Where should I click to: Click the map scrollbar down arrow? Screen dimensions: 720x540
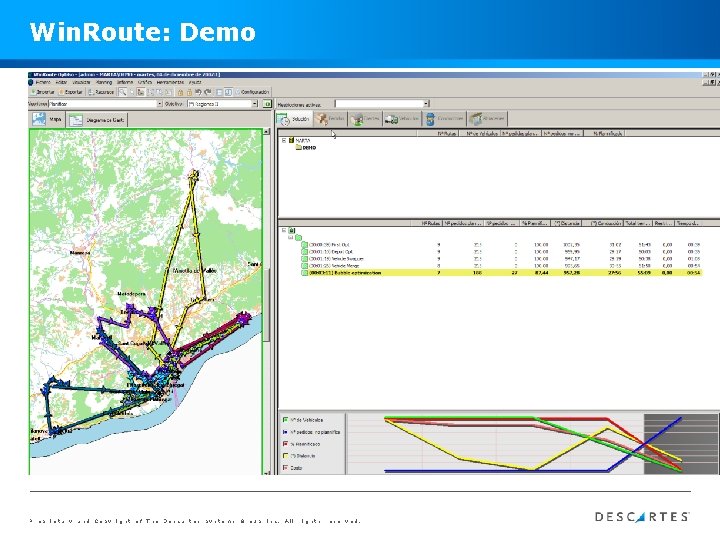click(266, 472)
